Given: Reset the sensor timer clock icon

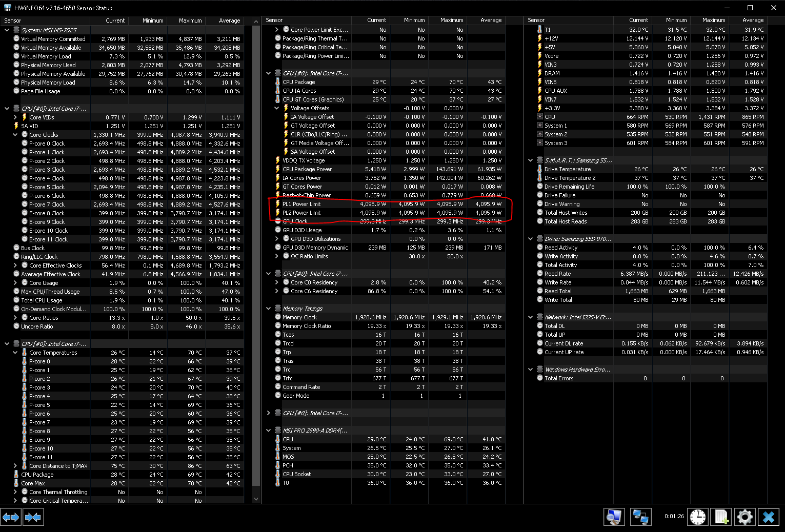Looking at the screenshot, I should (697, 517).
